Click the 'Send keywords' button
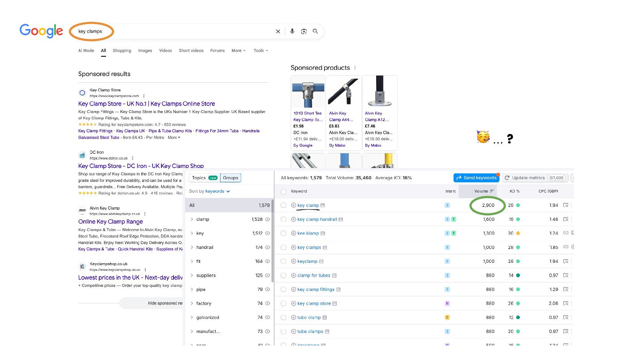This screenshot has height=362, width=644. click(476, 178)
